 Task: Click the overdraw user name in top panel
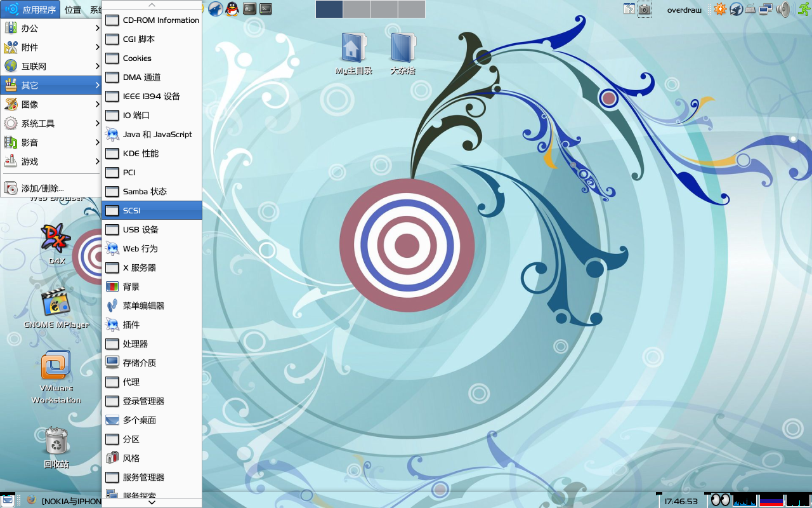(x=684, y=10)
